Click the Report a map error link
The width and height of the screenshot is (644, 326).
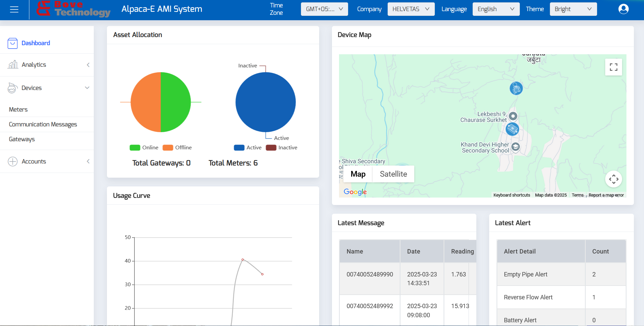[606, 195]
